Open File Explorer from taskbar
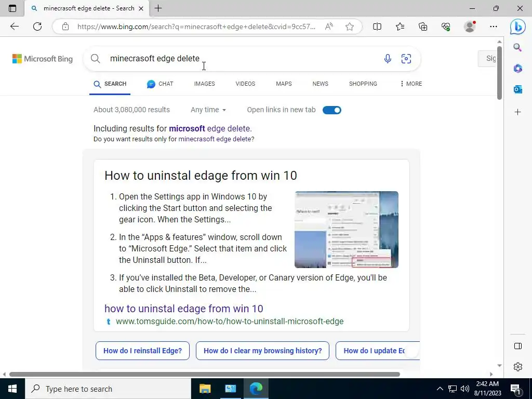The height and width of the screenshot is (399, 532). (x=205, y=389)
